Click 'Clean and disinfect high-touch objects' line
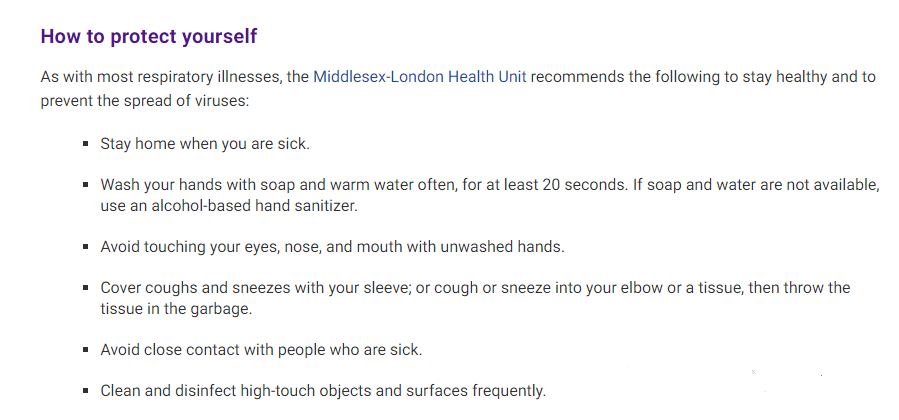This screenshot has width=899, height=420. 323,391
